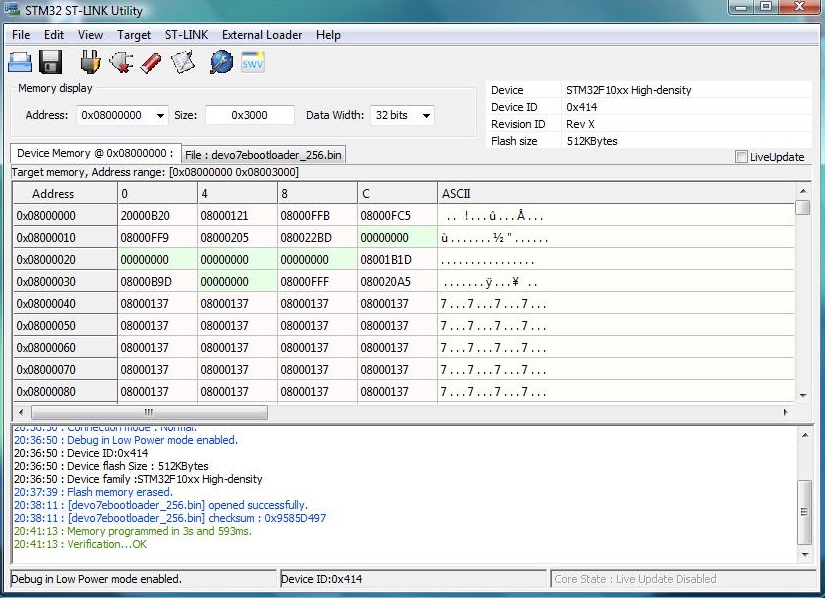Connect to target with plug icon
This screenshot has width=825, height=598.
click(x=90, y=62)
